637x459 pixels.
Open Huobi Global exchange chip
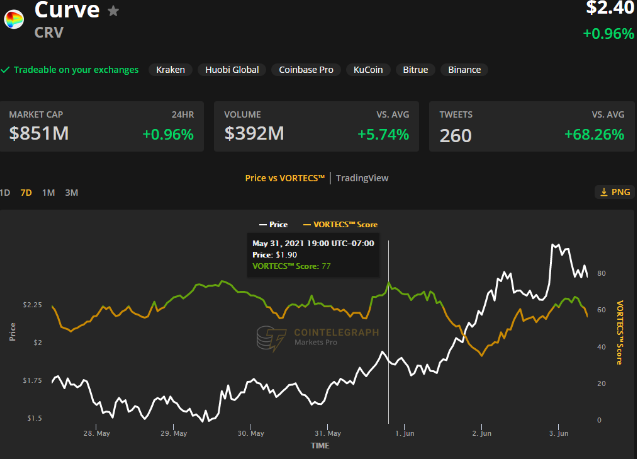[232, 70]
